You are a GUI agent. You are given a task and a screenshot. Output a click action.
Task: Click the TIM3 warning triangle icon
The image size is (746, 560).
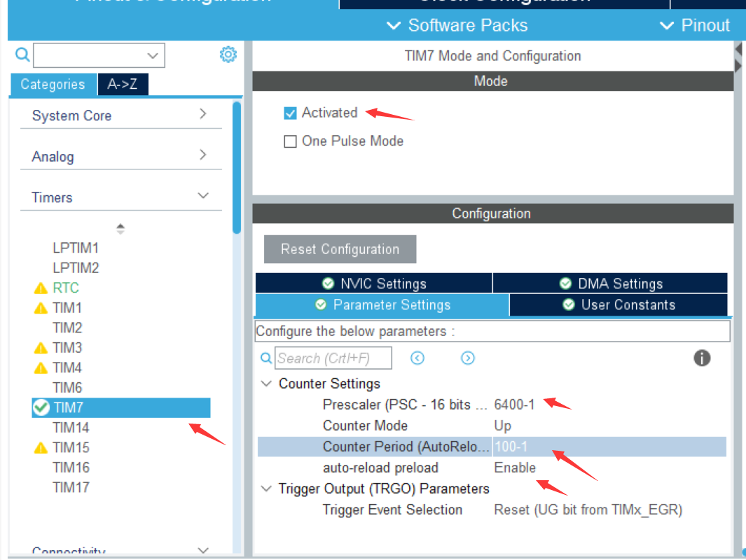point(41,348)
